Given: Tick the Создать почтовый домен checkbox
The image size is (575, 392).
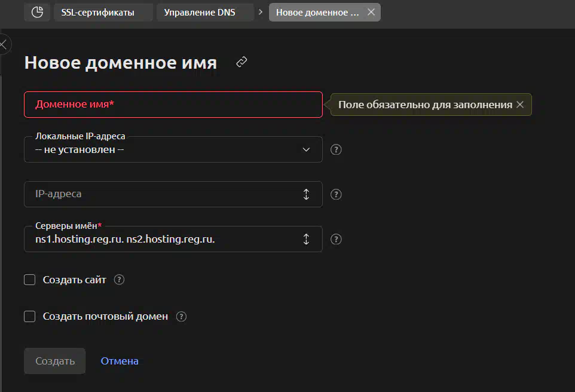Looking at the screenshot, I should click(x=30, y=317).
